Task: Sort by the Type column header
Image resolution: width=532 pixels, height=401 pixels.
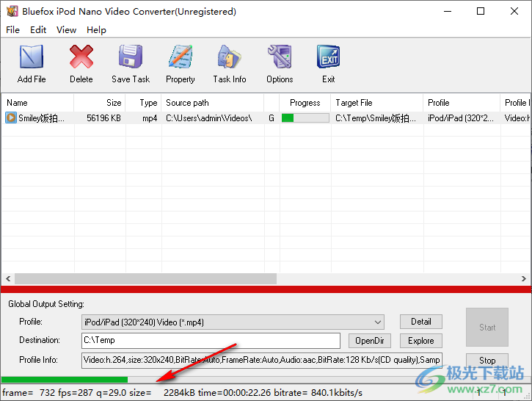Action: point(144,103)
